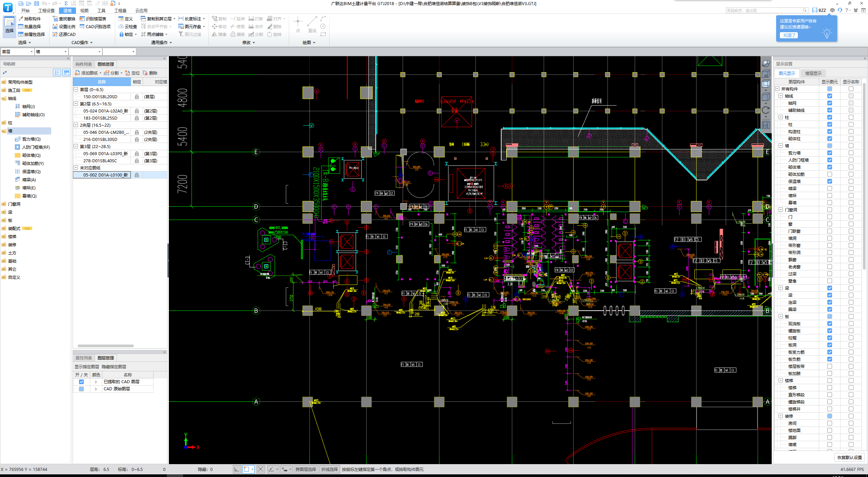Select 05-002 D01A-L0100_新 drawing row
Image resolution: width=868 pixels, height=477 pixels.
pyautogui.click(x=120, y=175)
